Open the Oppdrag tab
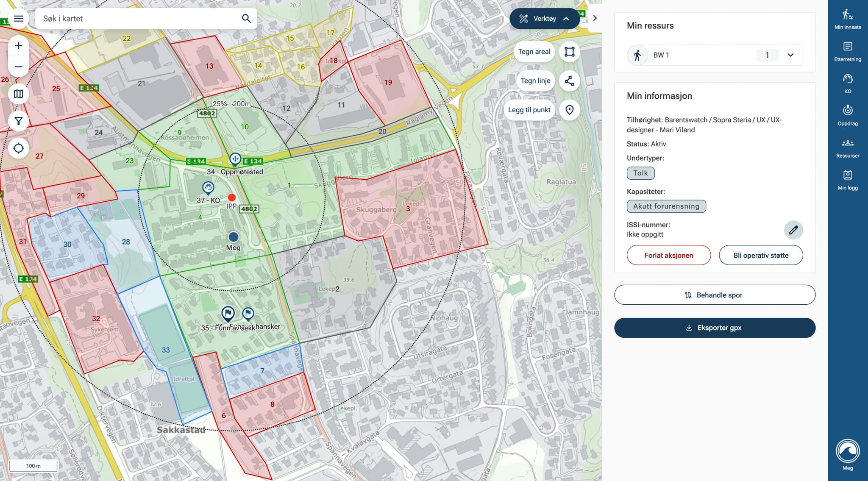 click(847, 116)
